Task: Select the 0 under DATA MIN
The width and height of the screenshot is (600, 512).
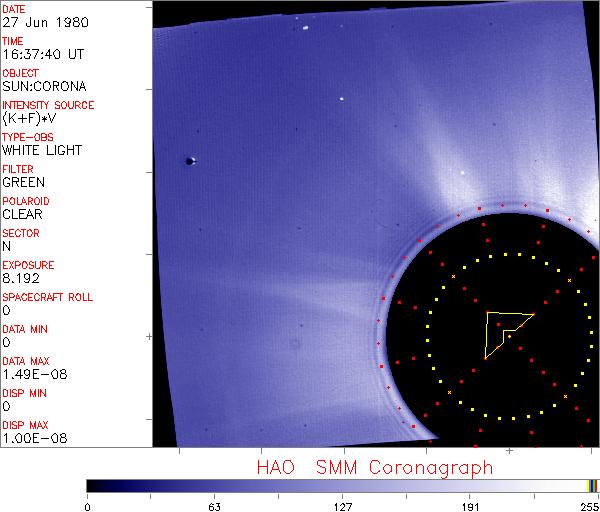Action: [x=7, y=342]
